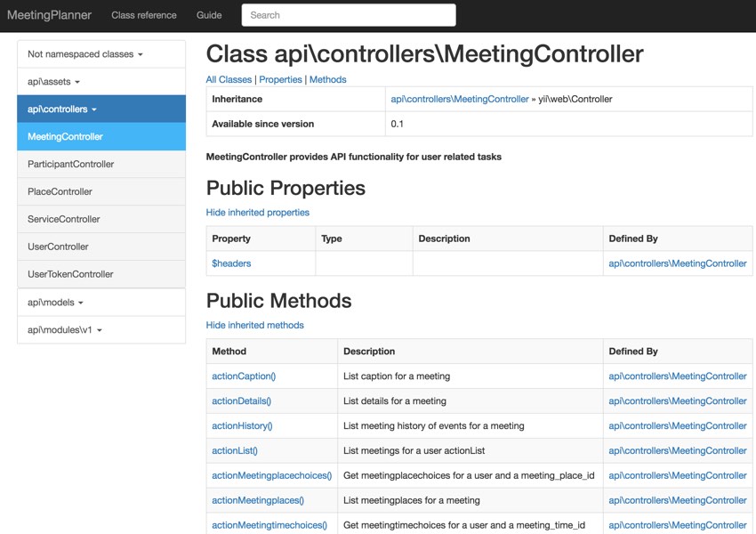Image resolution: width=756 pixels, height=534 pixels.
Task: Jump to the Properties section link
Action: (x=280, y=79)
